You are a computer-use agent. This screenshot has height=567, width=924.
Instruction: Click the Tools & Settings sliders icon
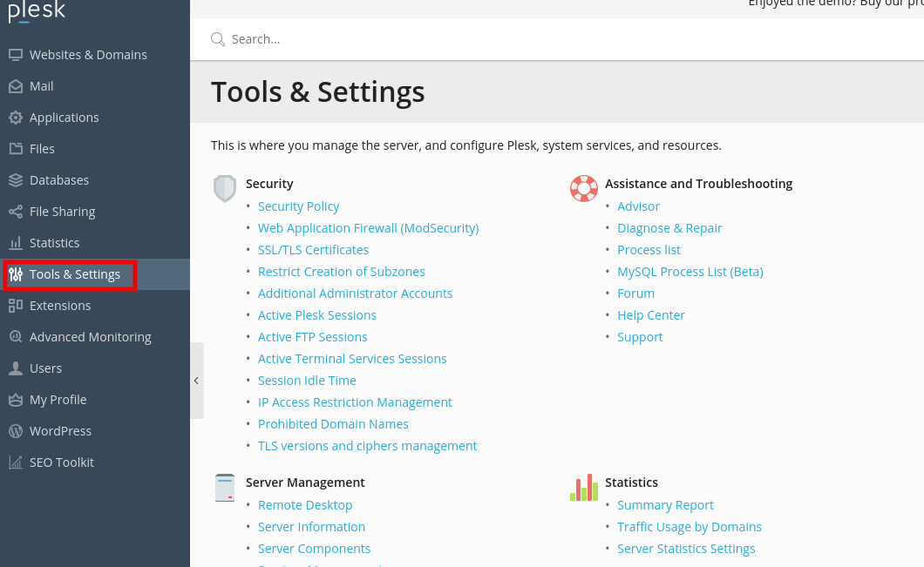point(16,274)
